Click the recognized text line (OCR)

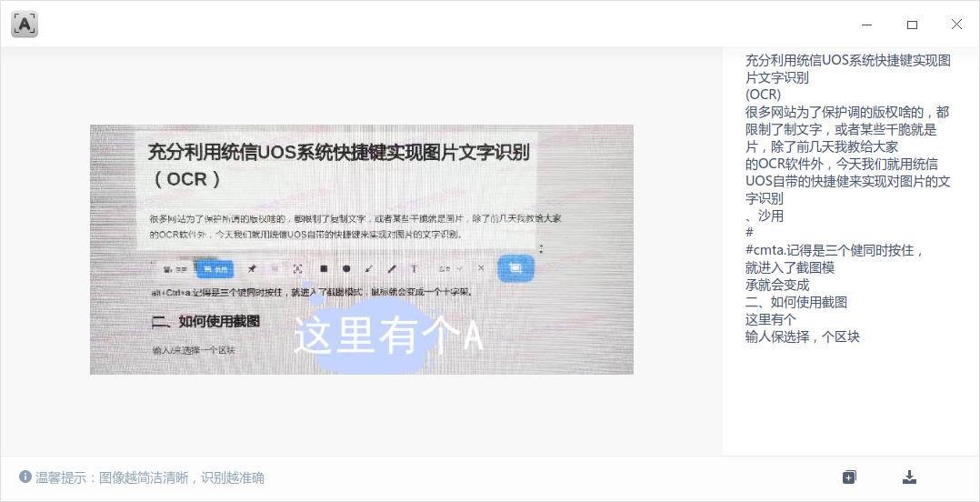point(763,95)
